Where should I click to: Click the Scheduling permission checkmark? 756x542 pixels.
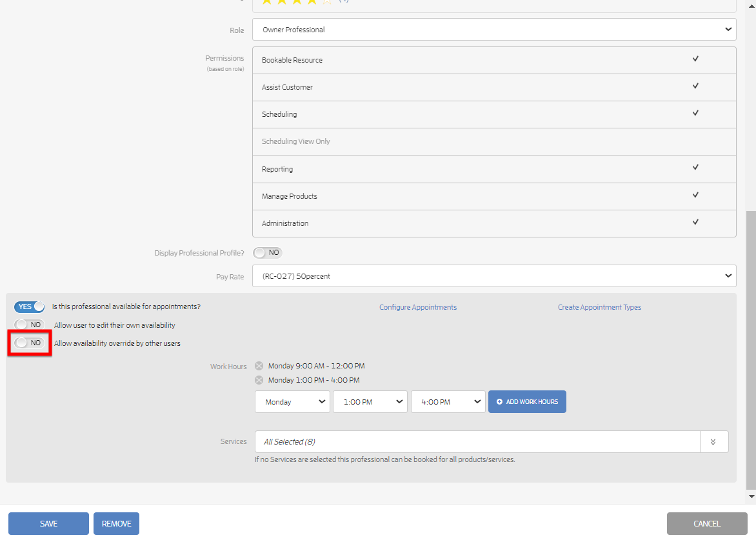click(695, 113)
